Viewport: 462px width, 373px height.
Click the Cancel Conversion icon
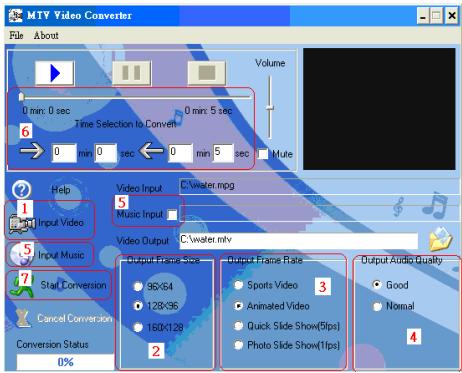point(23,318)
